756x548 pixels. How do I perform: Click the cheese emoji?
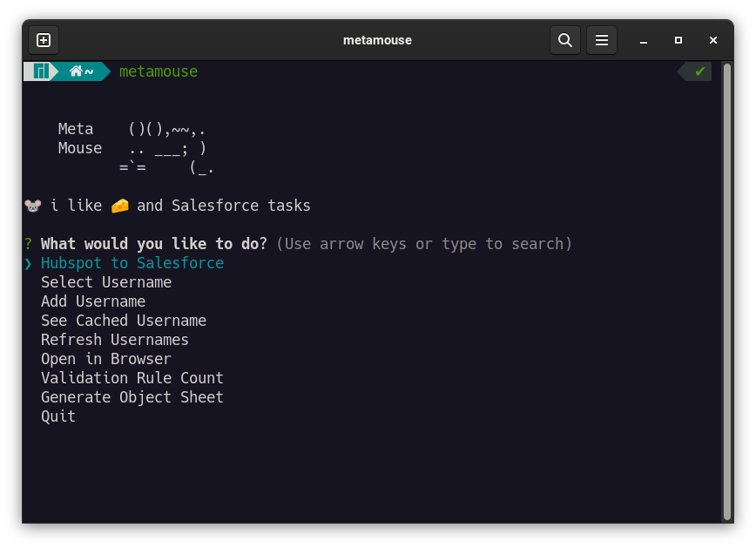coord(119,206)
